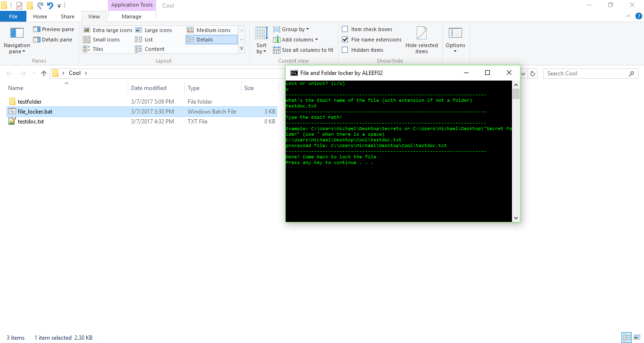This screenshot has width=644, height=343.
Task: Open the Add columns dropdown
Action: pyautogui.click(x=295, y=40)
